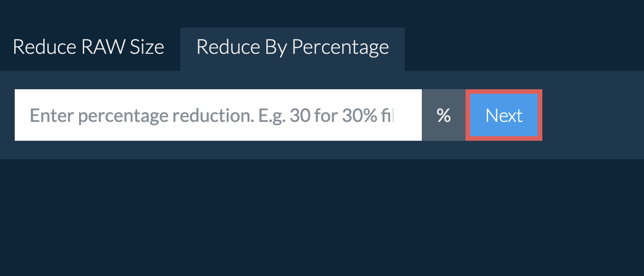Select the Reduce By Percentage tab
Screen dimensions: 644x276
pos(293,47)
